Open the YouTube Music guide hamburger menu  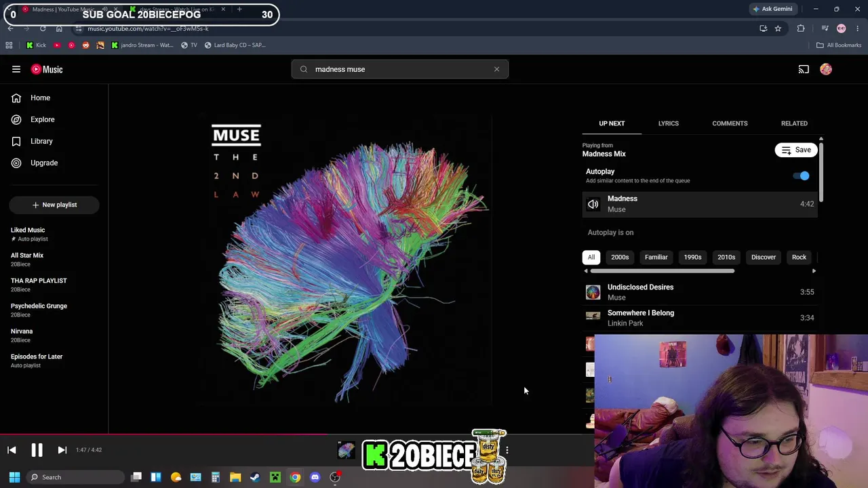[16, 69]
